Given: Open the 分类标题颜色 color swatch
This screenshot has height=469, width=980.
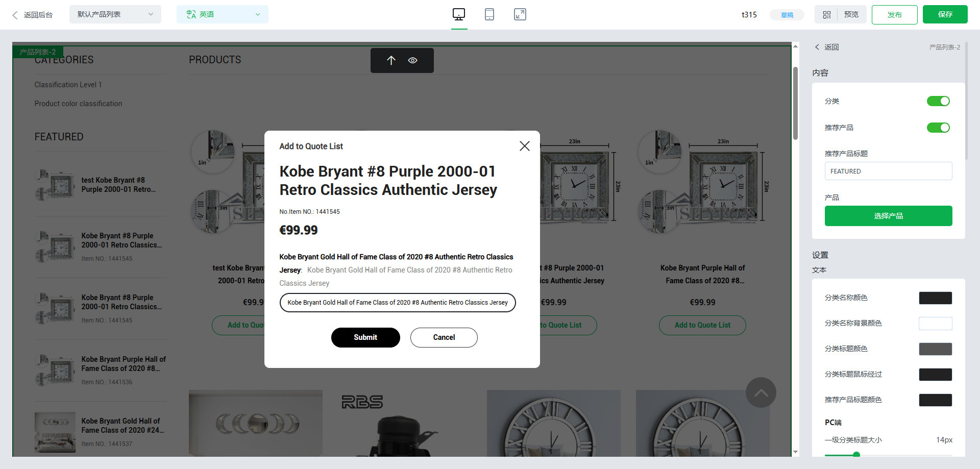Looking at the screenshot, I should tap(936, 349).
